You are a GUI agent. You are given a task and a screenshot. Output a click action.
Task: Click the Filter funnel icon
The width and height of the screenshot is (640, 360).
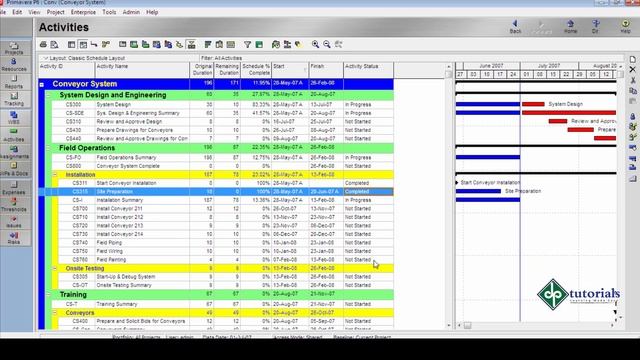coord(247,44)
